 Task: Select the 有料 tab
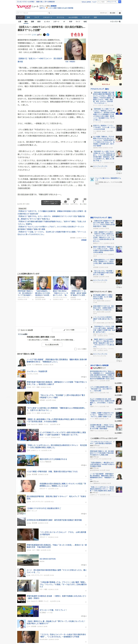95,17
